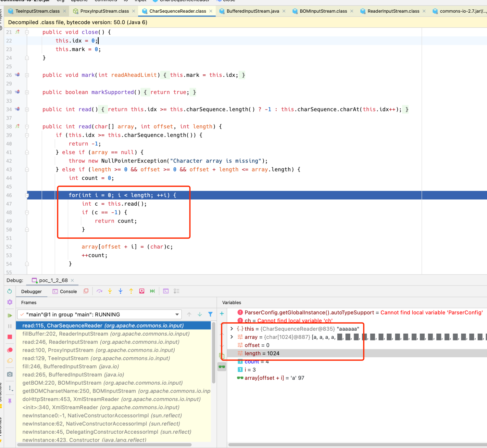This screenshot has height=448, width=487.
Task: Select frame getBOM:220, BOMInputStream
Action: [113, 383]
